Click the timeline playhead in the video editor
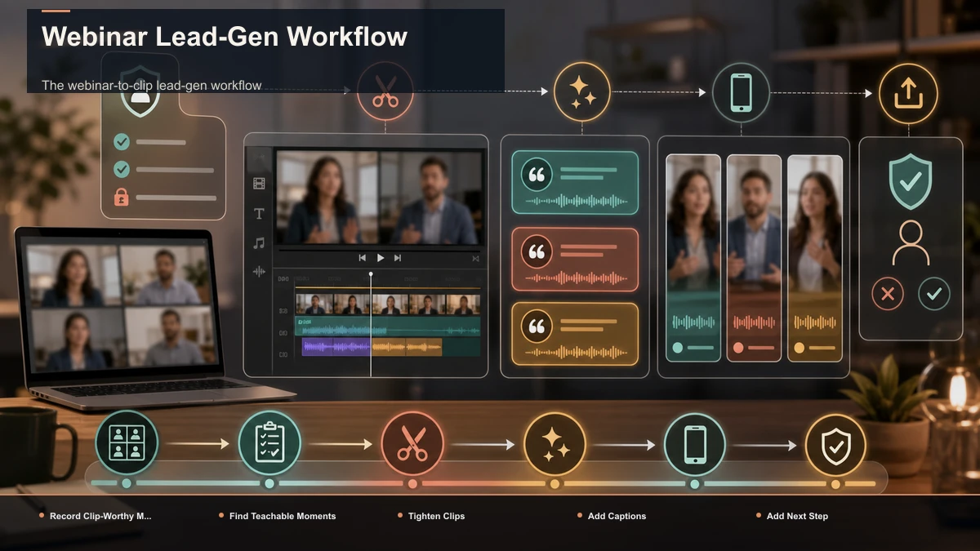 coord(371,325)
